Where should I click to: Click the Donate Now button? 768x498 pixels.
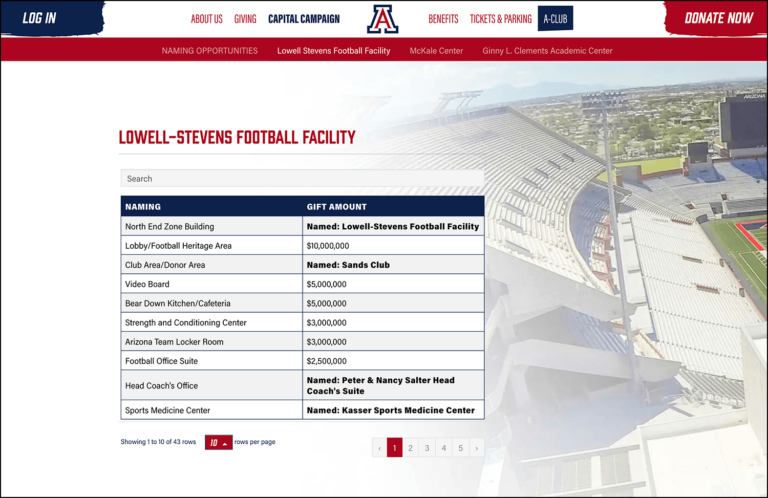coord(718,18)
